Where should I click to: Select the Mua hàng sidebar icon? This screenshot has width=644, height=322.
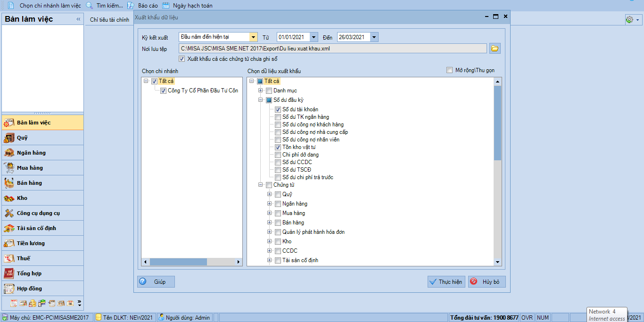pyautogui.click(x=8, y=168)
